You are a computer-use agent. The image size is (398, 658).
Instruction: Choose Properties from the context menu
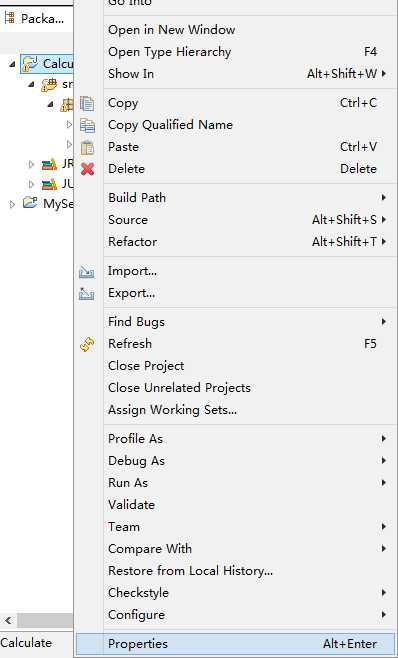tap(235, 644)
